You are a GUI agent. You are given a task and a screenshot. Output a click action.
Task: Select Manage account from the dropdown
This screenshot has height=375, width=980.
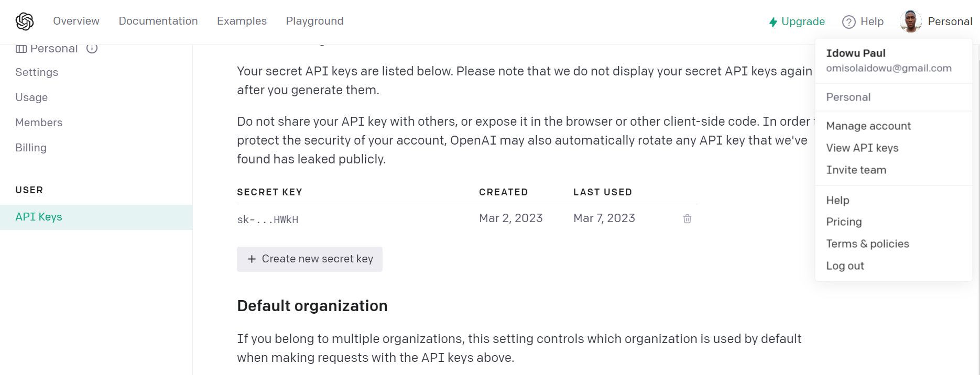(868, 126)
